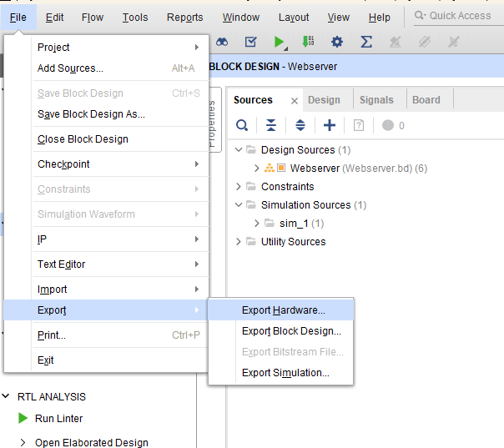Screen dimensions: 504x448
Task: Expand the Constraints folder in Sources
Action: coord(239,187)
